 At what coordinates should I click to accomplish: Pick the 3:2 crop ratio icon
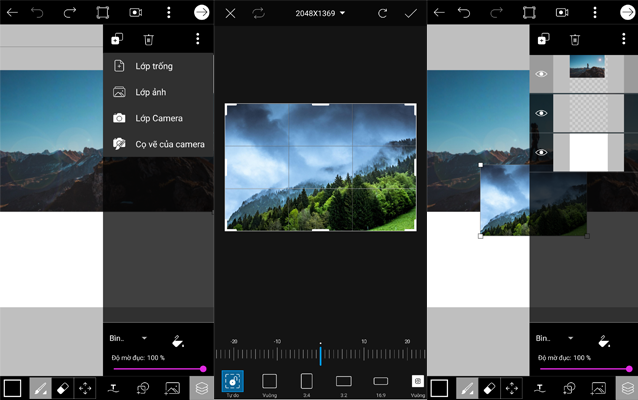pyautogui.click(x=343, y=381)
